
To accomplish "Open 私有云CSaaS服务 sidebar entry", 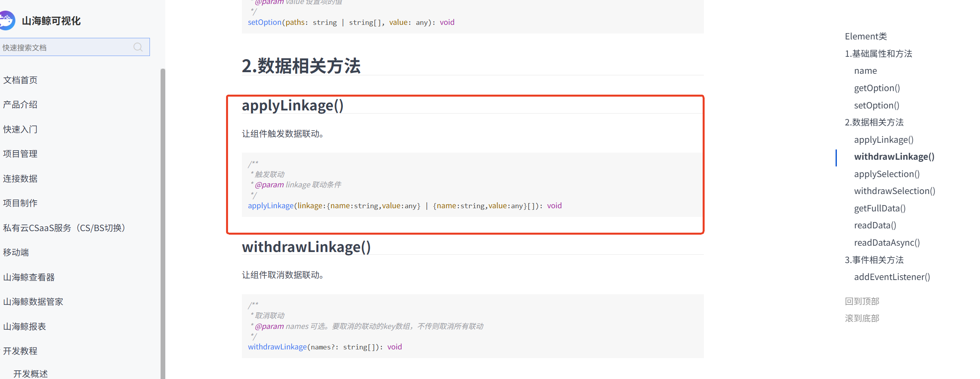I will (x=64, y=228).
